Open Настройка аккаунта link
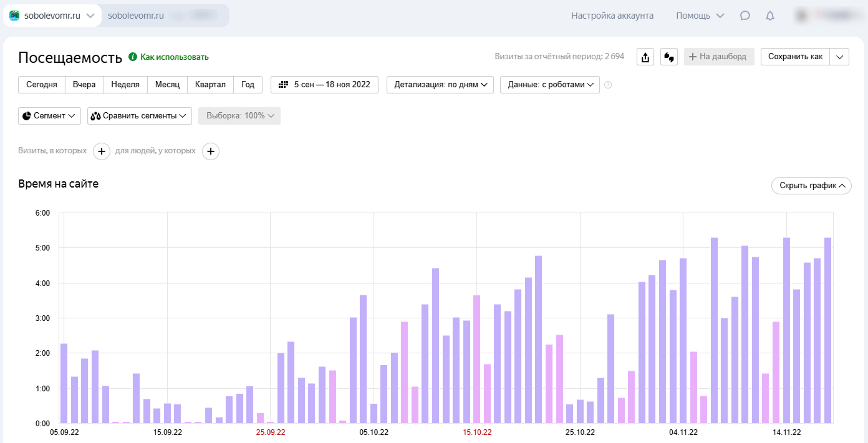This screenshot has width=868, height=443. coord(612,16)
